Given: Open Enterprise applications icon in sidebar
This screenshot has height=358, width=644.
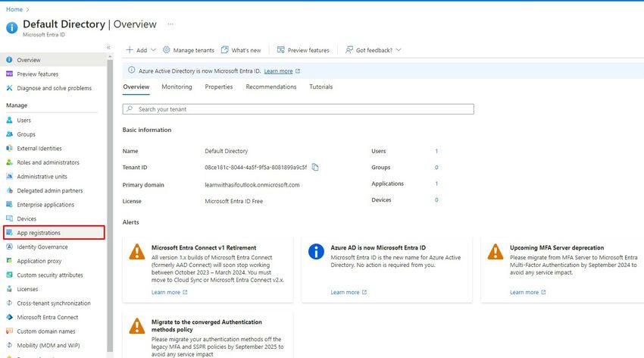Looking at the screenshot, I should (9, 204).
